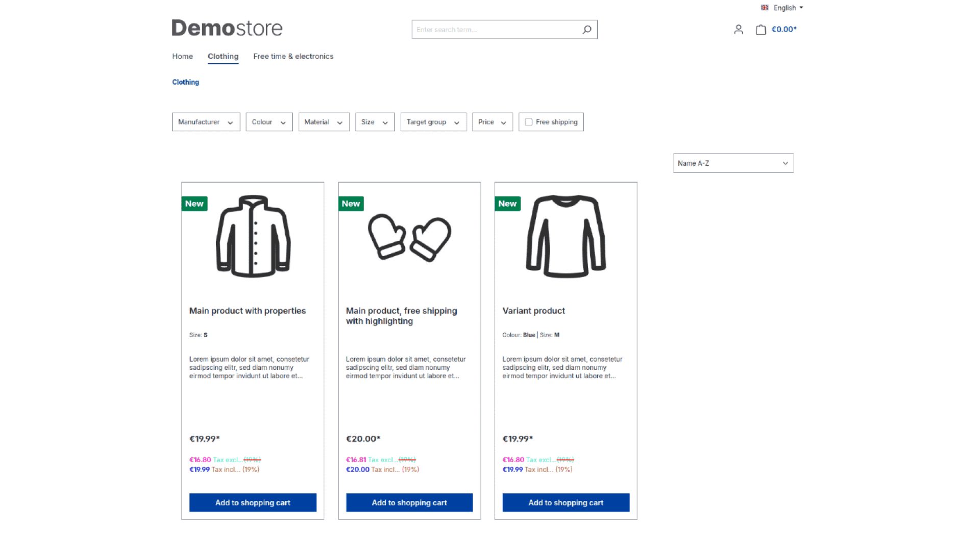Expand the Size filter dropdown

(375, 122)
